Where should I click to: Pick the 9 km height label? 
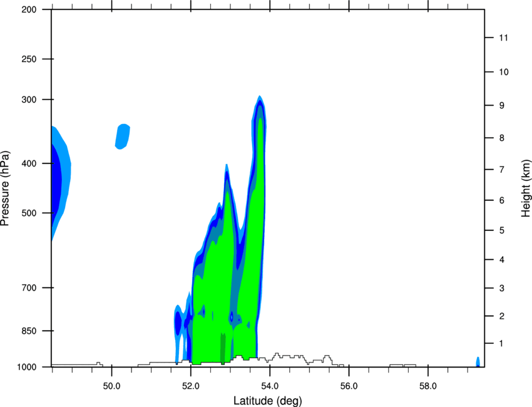[x=502, y=106]
